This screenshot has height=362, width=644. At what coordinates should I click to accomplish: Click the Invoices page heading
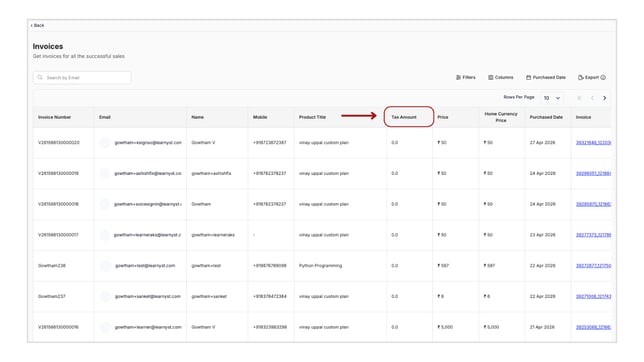point(48,46)
